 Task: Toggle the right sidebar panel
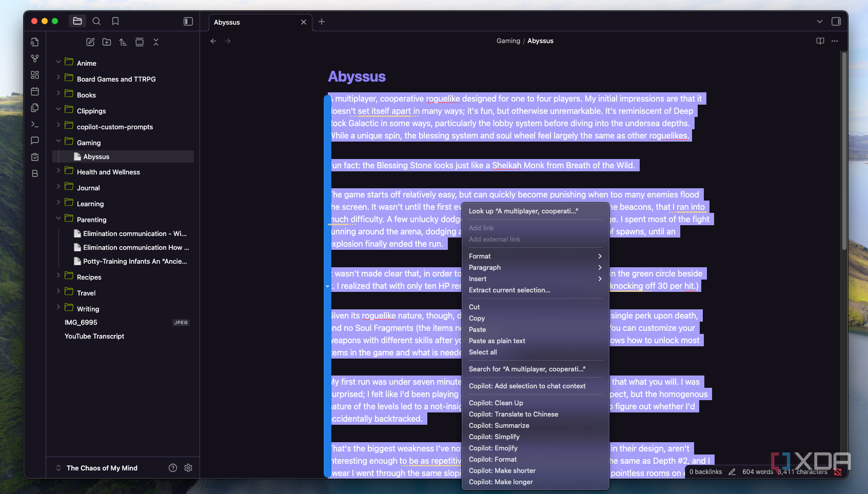tap(836, 22)
